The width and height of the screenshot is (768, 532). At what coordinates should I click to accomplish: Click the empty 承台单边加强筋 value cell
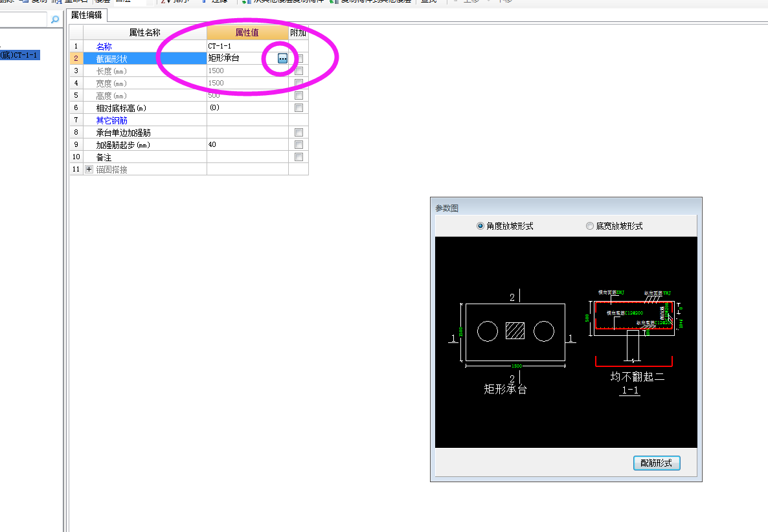pos(247,132)
